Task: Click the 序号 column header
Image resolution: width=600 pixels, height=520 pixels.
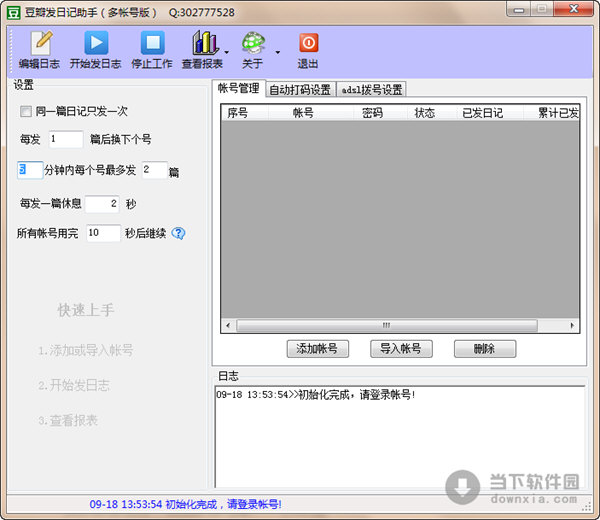Action: coord(245,113)
